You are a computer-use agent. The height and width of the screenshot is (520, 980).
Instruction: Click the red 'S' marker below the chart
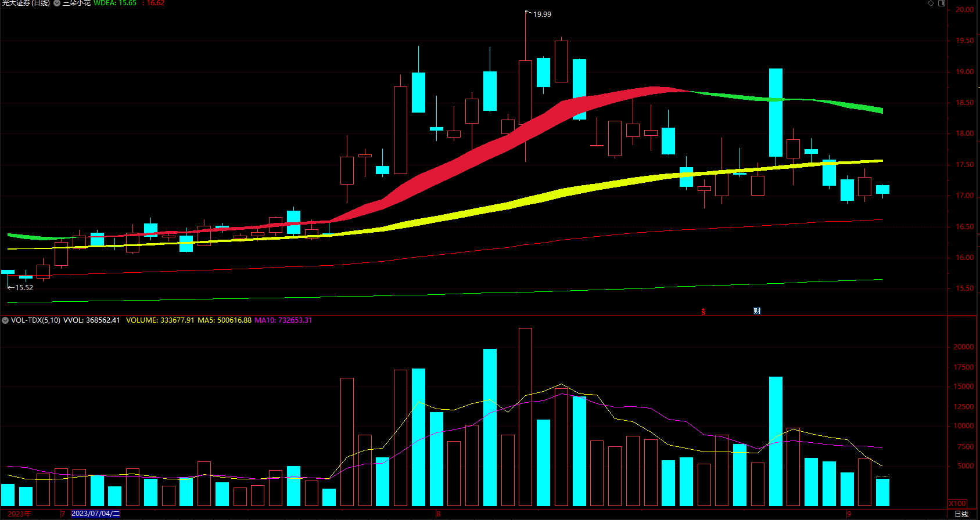coord(703,312)
